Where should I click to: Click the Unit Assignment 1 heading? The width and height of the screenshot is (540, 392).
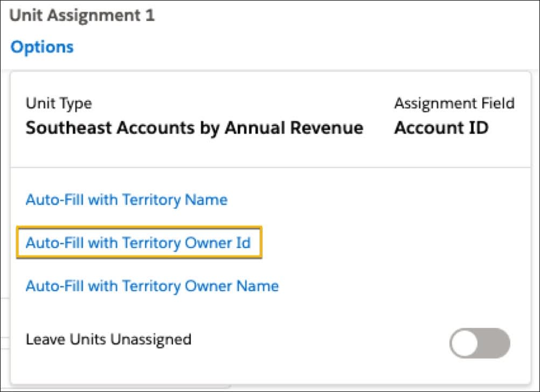(82, 16)
